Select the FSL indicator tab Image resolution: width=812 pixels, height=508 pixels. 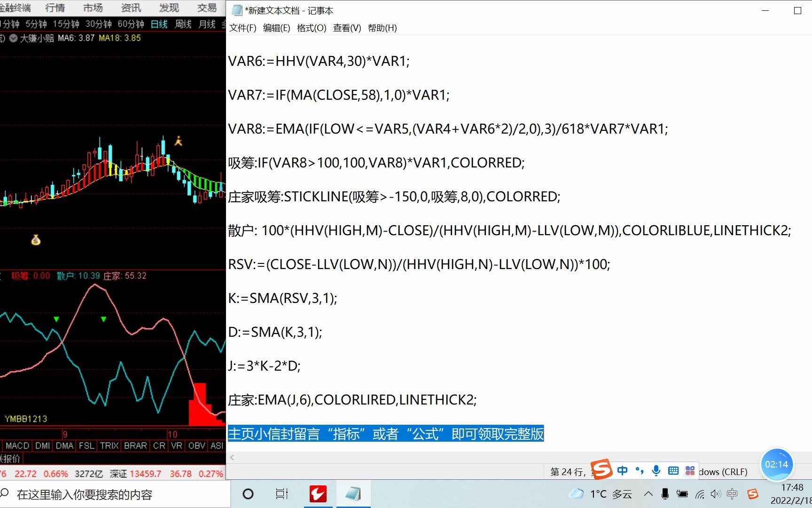click(x=86, y=445)
